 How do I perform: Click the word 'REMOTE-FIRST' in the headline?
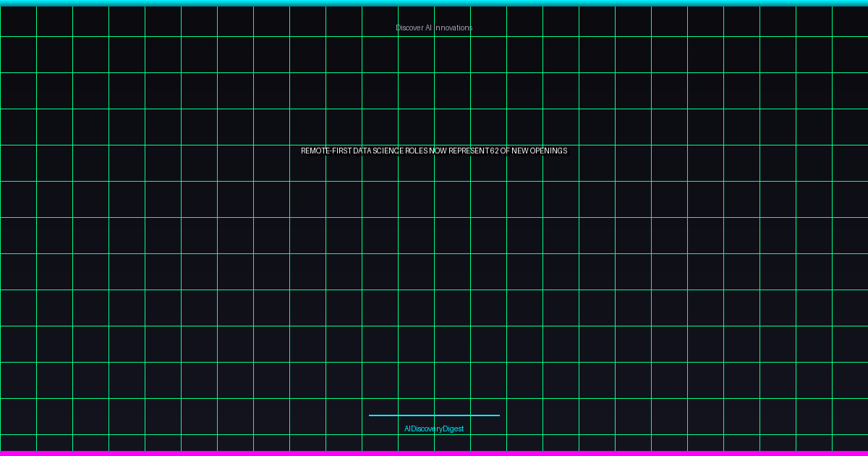pyautogui.click(x=325, y=151)
